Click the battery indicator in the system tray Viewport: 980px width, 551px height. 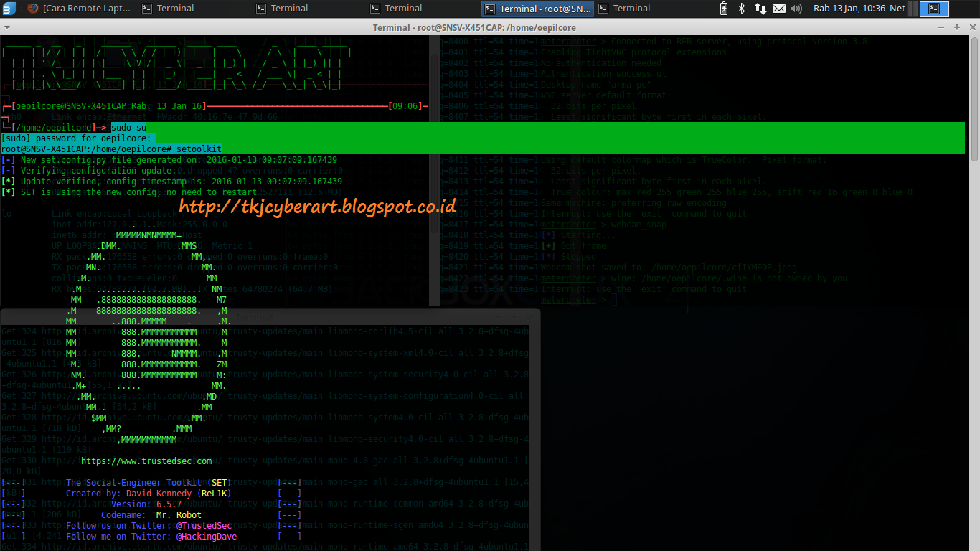[x=722, y=9]
